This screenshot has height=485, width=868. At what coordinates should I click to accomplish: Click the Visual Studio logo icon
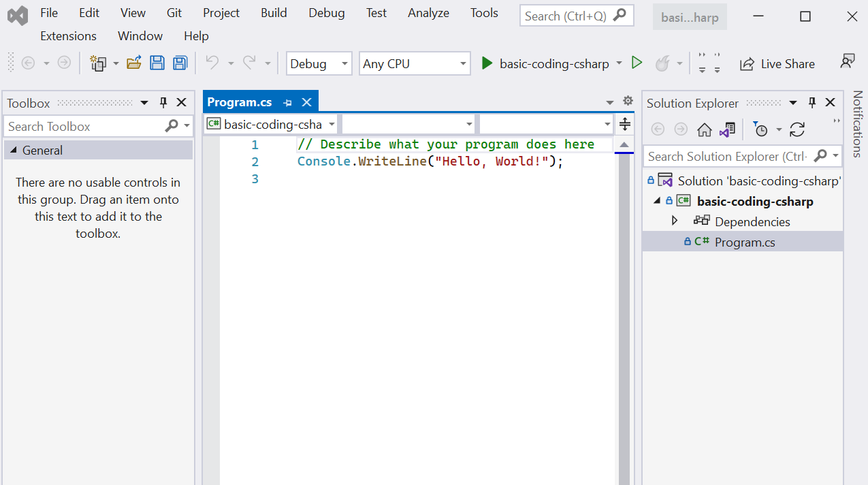pyautogui.click(x=18, y=15)
